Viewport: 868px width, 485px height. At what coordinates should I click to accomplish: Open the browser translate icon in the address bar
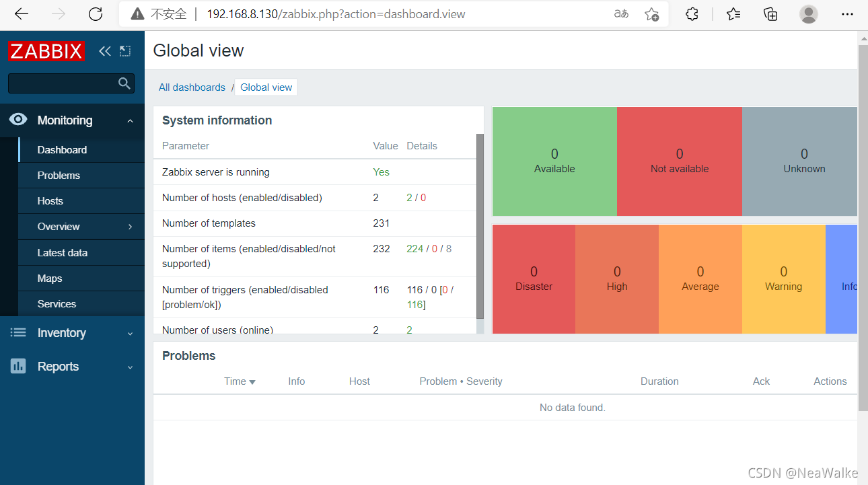[620, 14]
